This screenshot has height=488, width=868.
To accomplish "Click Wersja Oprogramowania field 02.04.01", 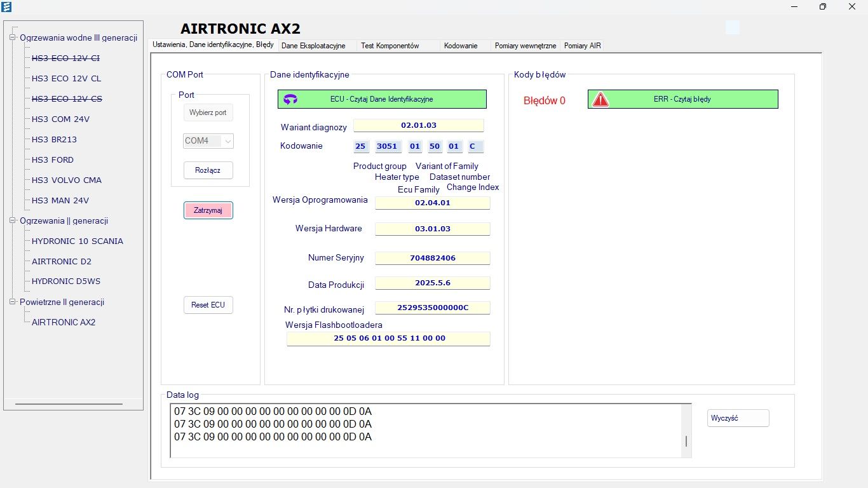I will coord(432,203).
